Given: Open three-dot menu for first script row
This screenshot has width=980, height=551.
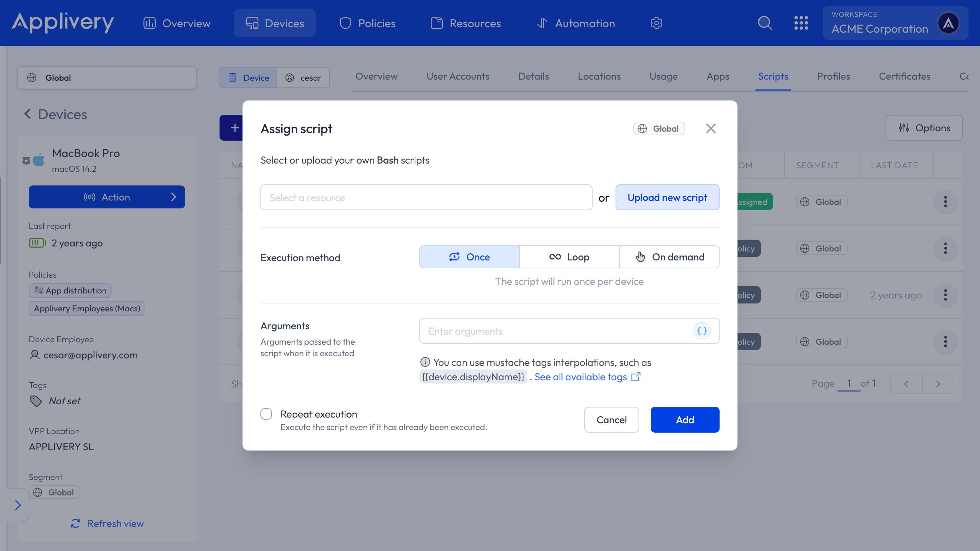Looking at the screenshot, I should point(945,202).
